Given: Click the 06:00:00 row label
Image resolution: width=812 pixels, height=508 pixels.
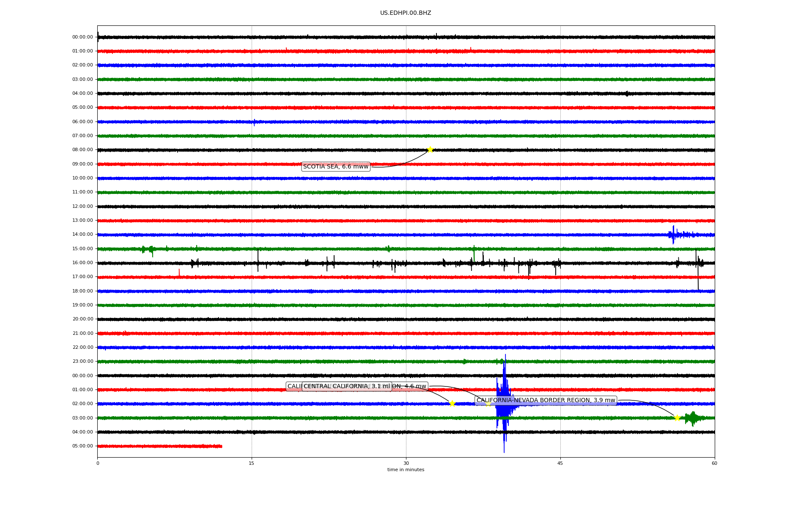Looking at the screenshot, I should click(82, 122).
